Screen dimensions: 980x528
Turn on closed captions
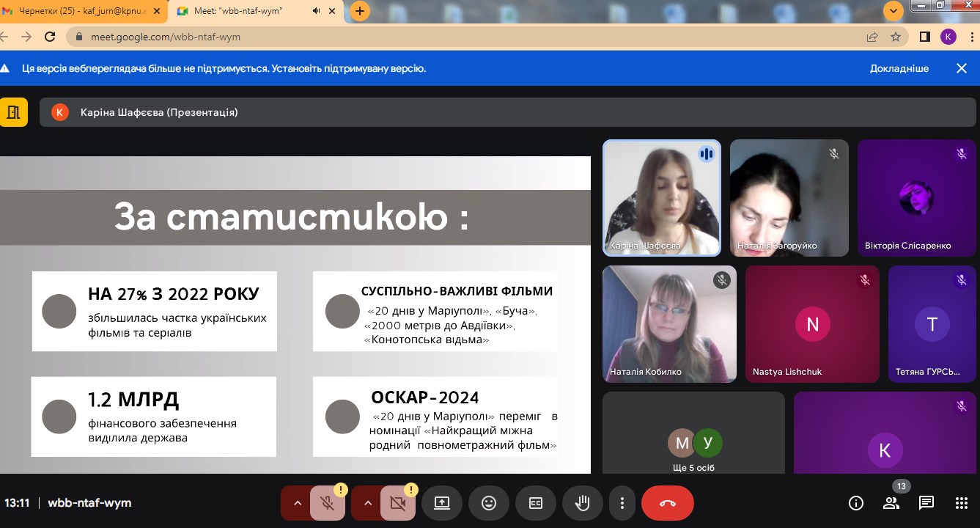(535, 503)
